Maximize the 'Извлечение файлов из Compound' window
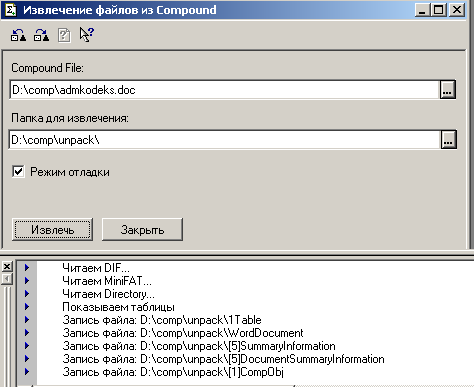 (438, 10)
